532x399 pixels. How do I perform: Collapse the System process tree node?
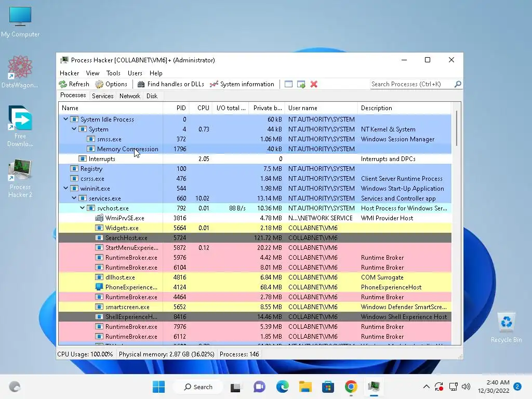tap(74, 129)
